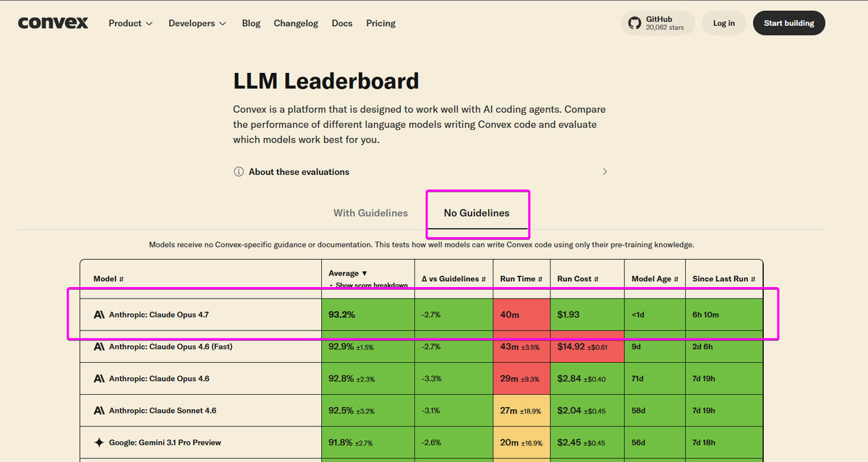868x462 pixels.
Task: Click the 7d 18h since last run cell
Action: [x=724, y=442]
